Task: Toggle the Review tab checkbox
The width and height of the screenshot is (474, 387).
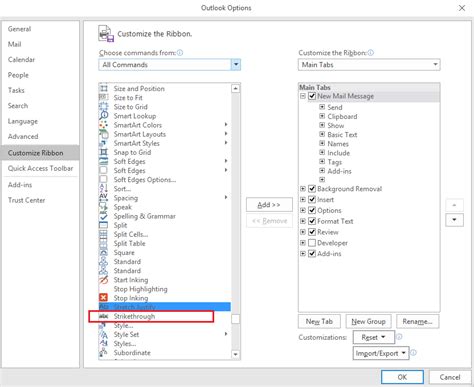Action: point(312,232)
